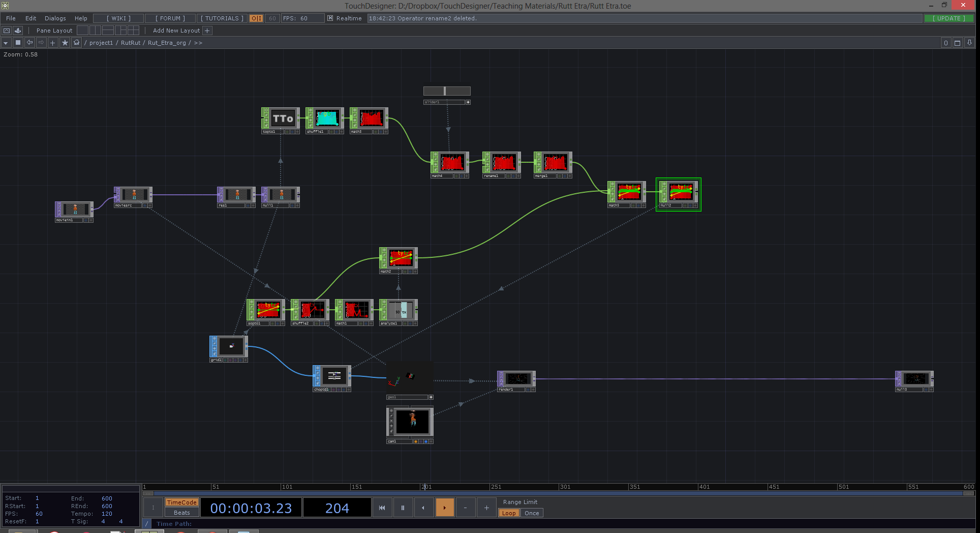Switch timeline display to Beats
The image size is (980, 533).
[181, 513]
